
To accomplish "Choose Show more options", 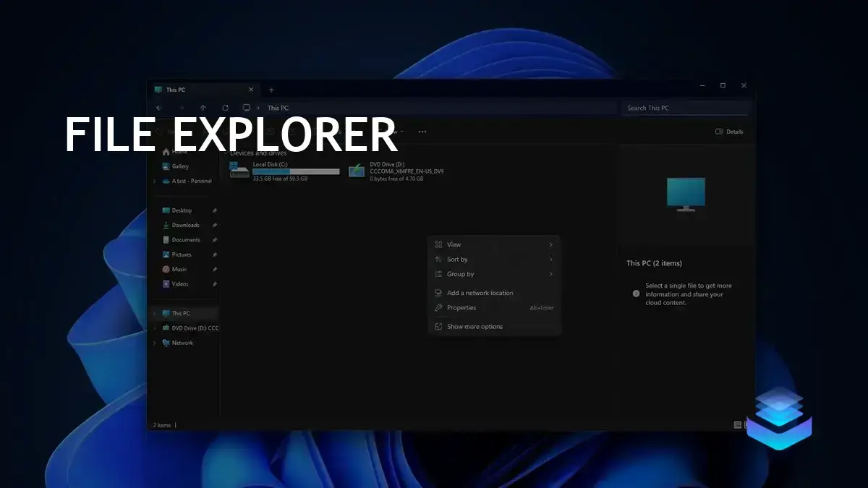I will (494, 327).
